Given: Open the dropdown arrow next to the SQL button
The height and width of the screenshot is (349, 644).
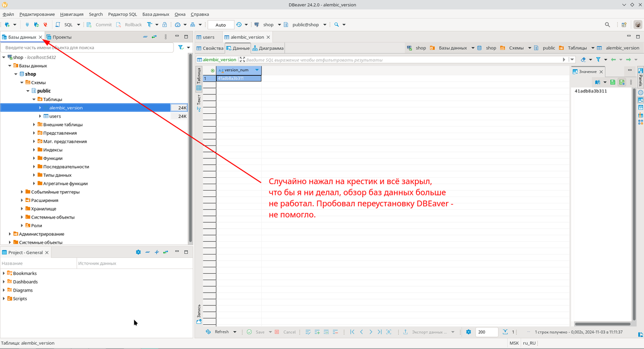Looking at the screenshot, I should click(78, 25).
